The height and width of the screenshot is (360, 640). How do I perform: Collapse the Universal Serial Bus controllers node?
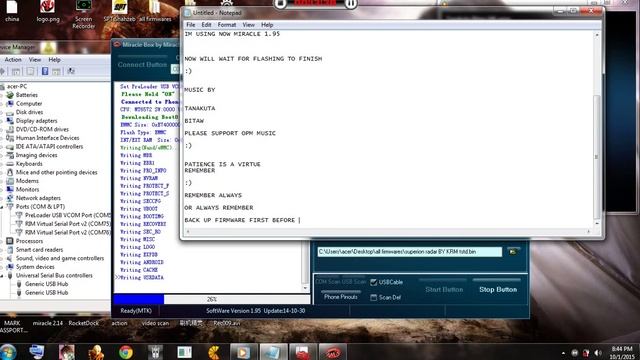point(2,276)
